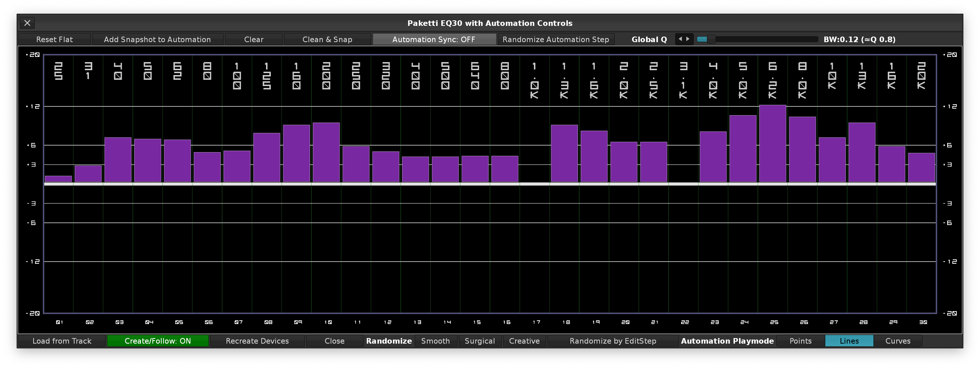Select Lines automation playmode
Screen dimensions: 980x368
(849, 341)
